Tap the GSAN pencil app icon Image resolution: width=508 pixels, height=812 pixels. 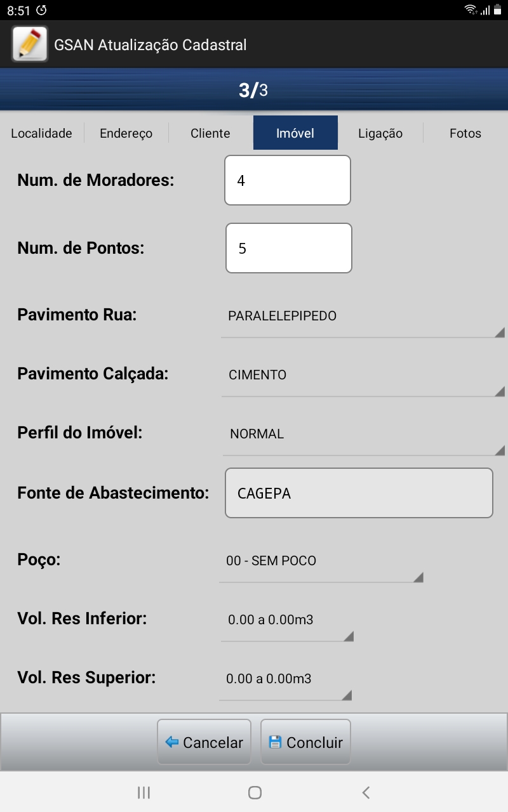[30, 44]
